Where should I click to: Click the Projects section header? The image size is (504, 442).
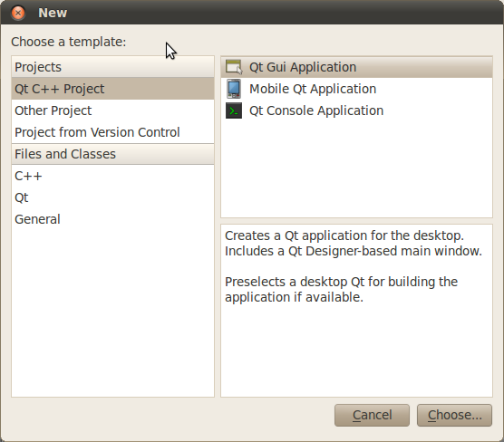[x=112, y=67]
